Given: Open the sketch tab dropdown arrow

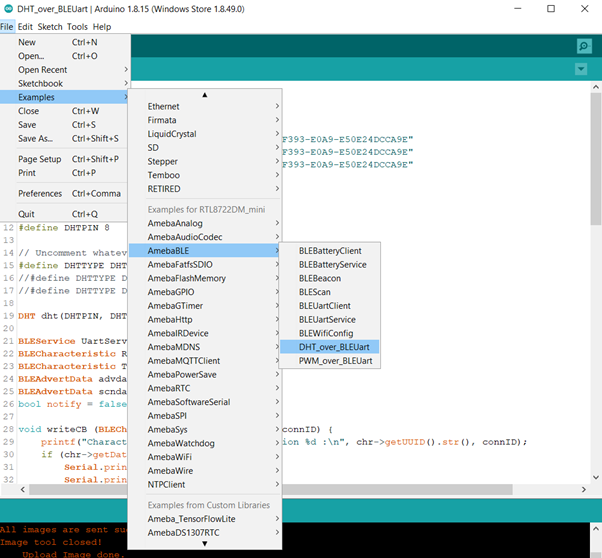Looking at the screenshot, I should pos(581,69).
